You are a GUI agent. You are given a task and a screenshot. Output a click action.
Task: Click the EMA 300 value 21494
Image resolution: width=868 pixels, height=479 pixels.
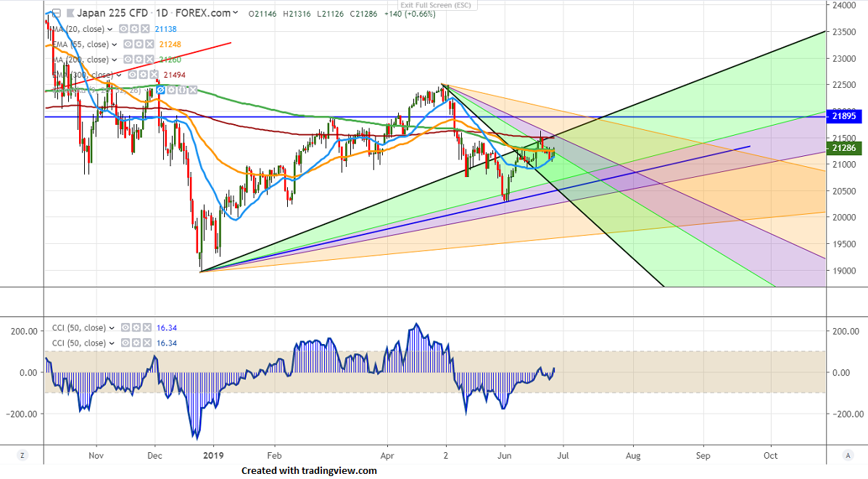point(174,75)
